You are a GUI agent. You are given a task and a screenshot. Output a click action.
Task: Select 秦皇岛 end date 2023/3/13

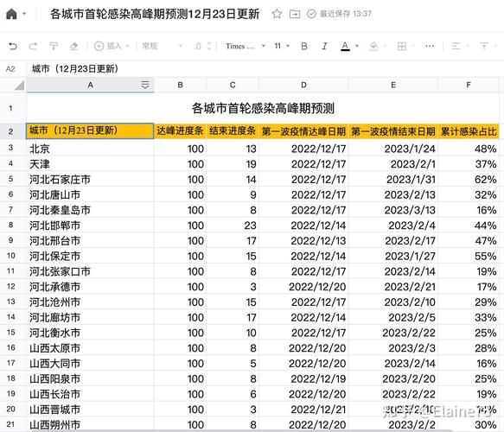coord(393,210)
